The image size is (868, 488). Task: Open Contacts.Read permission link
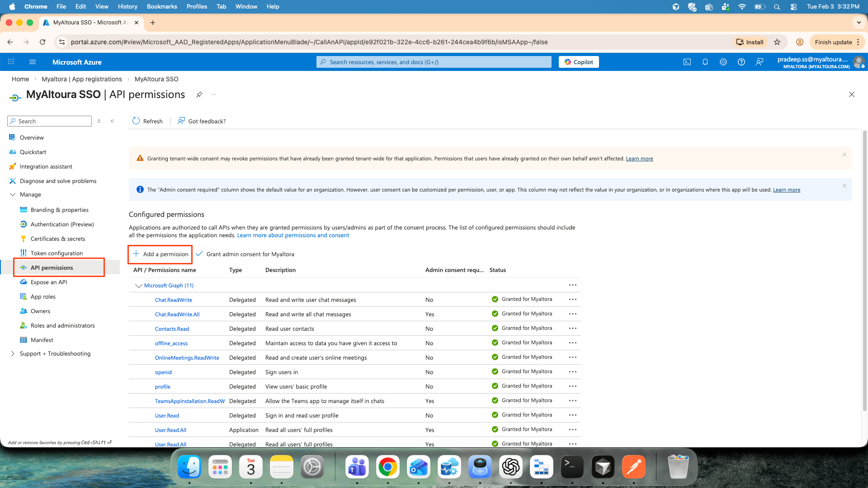click(x=172, y=329)
